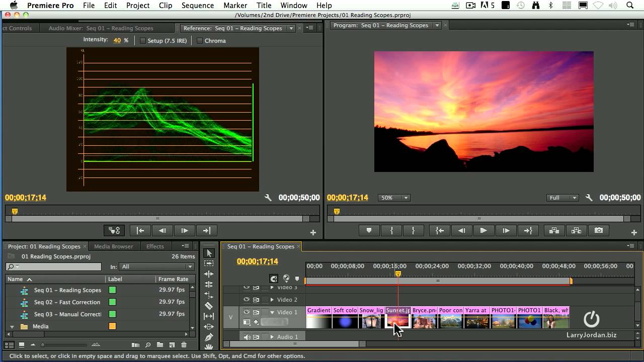Click Automate to Sequence icon
644x362 pixels.
click(135, 345)
